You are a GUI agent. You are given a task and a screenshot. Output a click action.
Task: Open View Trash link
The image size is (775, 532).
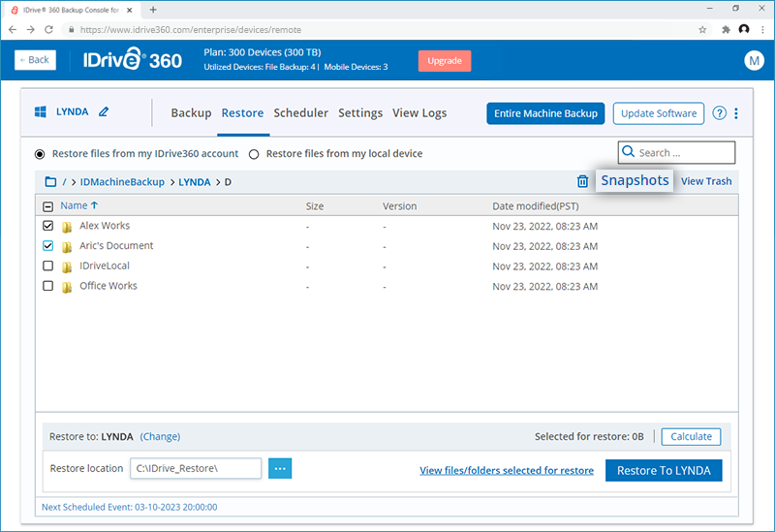tap(706, 181)
